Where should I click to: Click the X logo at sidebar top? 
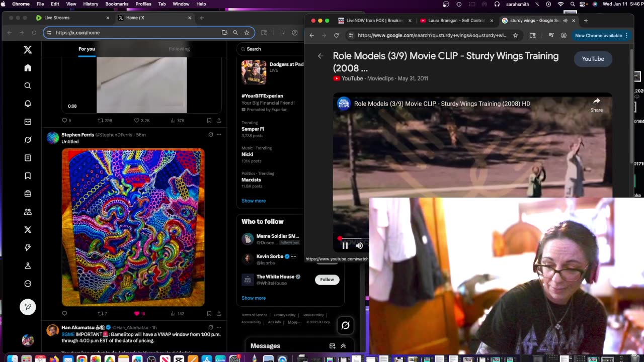(x=28, y=50)
